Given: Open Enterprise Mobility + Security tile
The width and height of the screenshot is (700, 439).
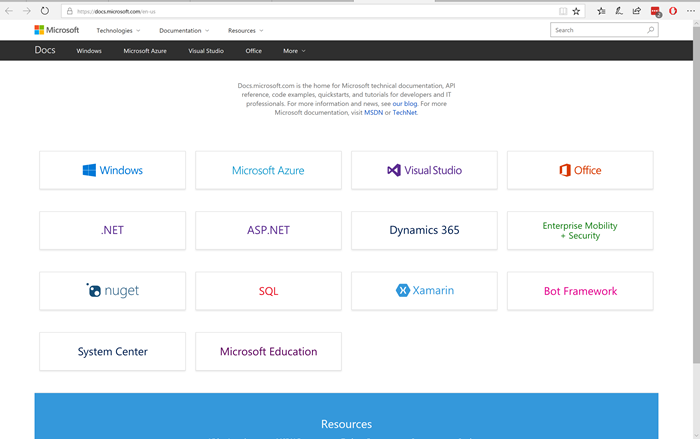Looking at the screenshot, I should pyautogui.click(x=580, y=230).
